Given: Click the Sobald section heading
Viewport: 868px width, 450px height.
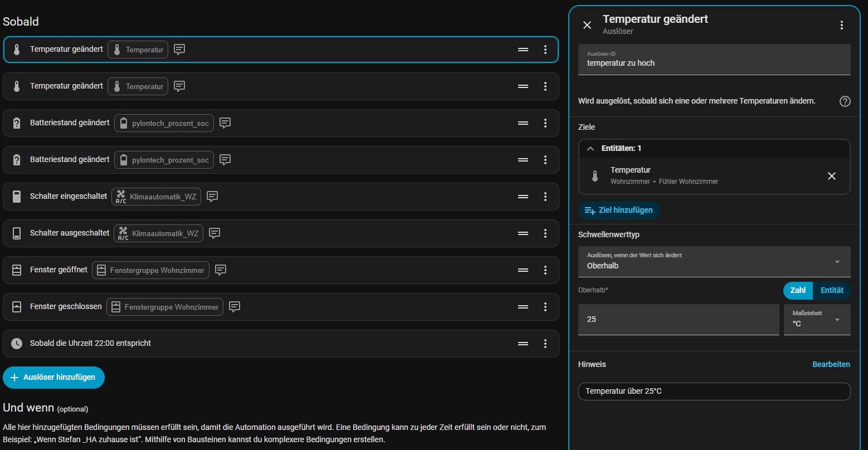Looking at the screenshot, I should pos(21,22).
